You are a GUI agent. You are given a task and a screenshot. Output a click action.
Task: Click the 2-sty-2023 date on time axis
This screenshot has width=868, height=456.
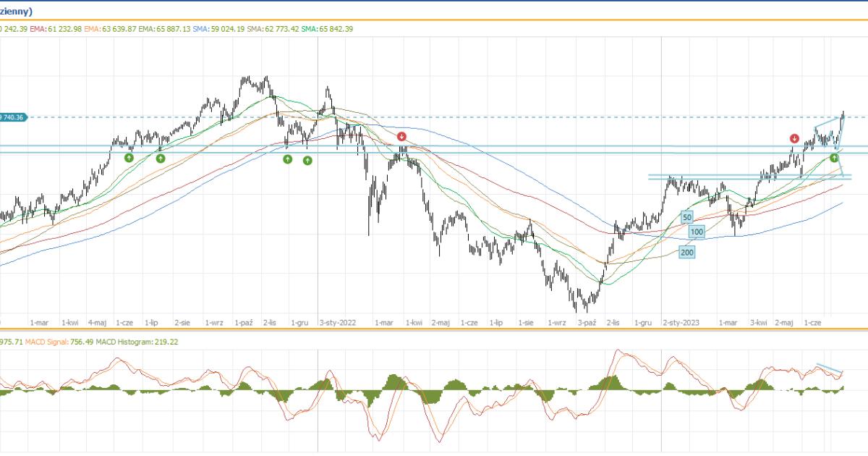pyautogui.click(x=681, y=323)
